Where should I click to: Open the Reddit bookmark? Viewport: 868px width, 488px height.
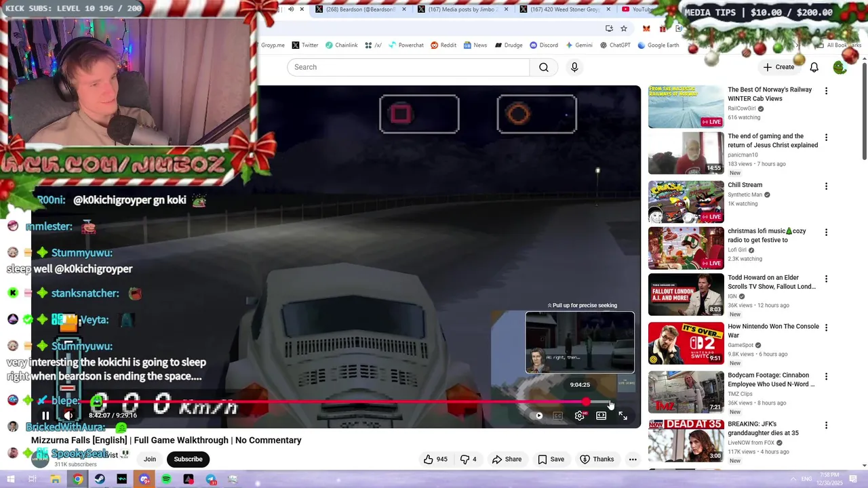pyautogui.click(x=443, y=45)
